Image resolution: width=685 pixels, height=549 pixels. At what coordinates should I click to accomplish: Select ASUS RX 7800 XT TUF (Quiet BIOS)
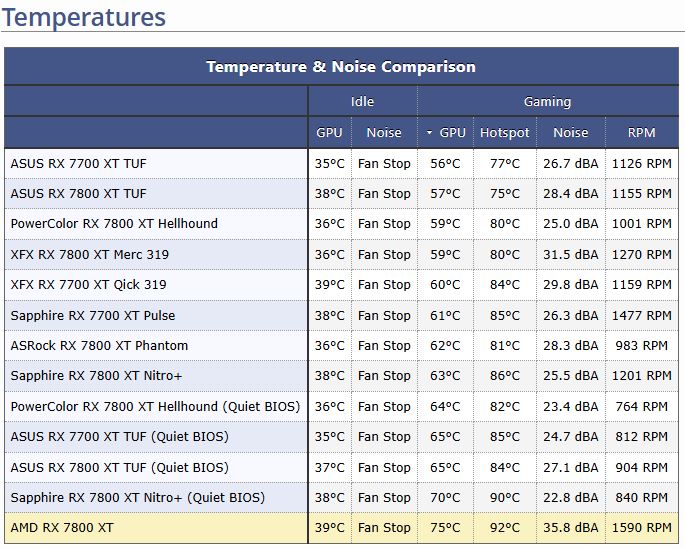119,467
